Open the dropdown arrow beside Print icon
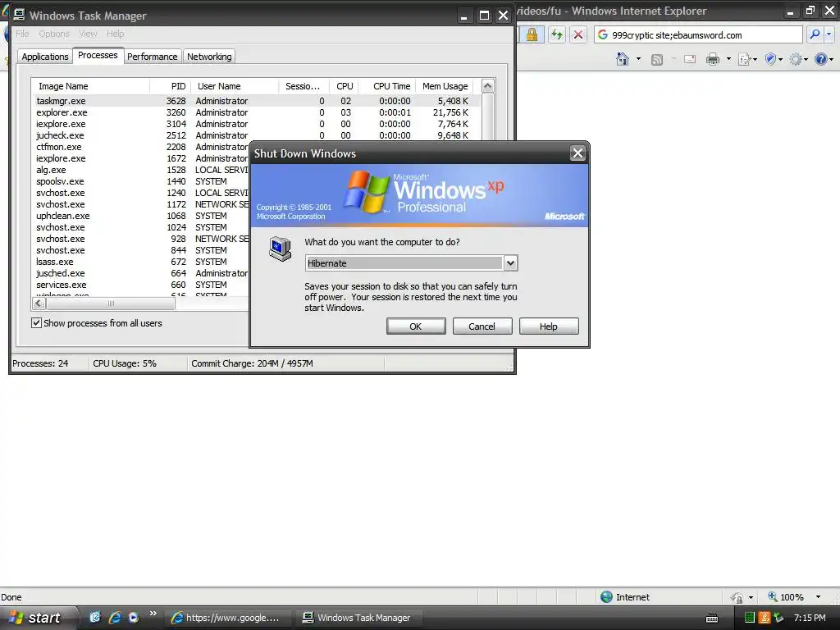Image resolution: width=840 pixels, height=630 pixels. [728, 59]
